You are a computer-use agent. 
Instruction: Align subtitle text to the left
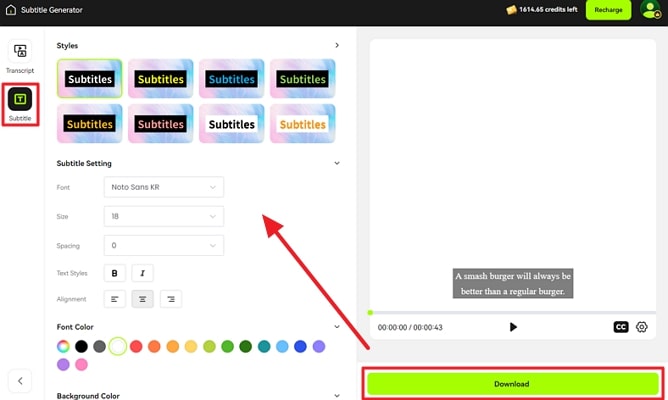pos(114,298)
